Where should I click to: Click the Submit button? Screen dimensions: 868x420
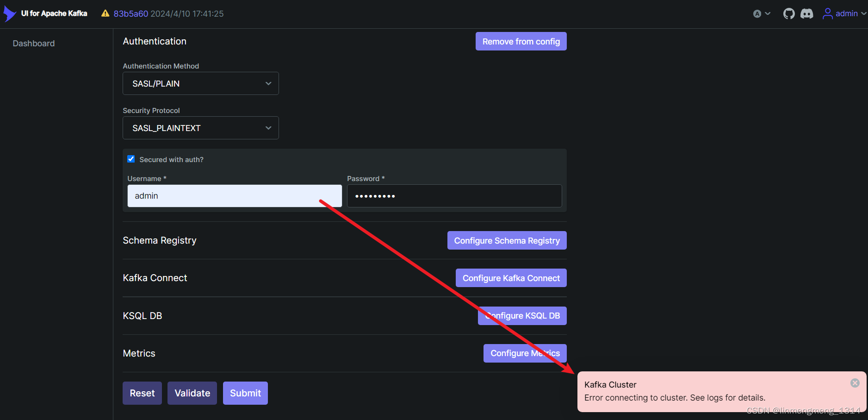tap(245, 393)
